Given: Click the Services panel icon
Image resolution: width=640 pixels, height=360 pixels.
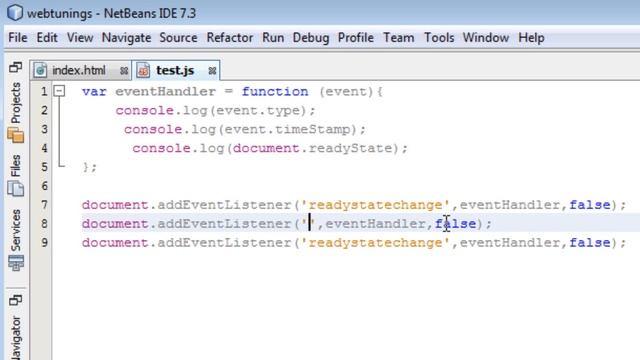Looking at the screenshot, I should [16, 263].
